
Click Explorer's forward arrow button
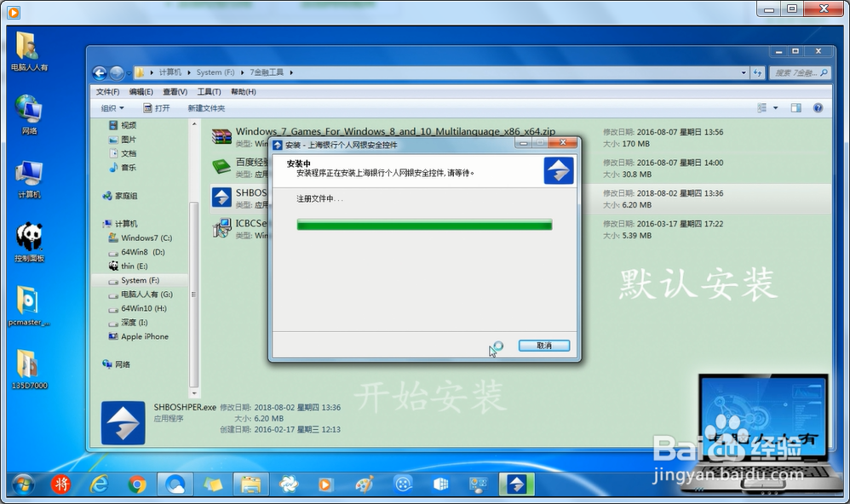[117, 72]
